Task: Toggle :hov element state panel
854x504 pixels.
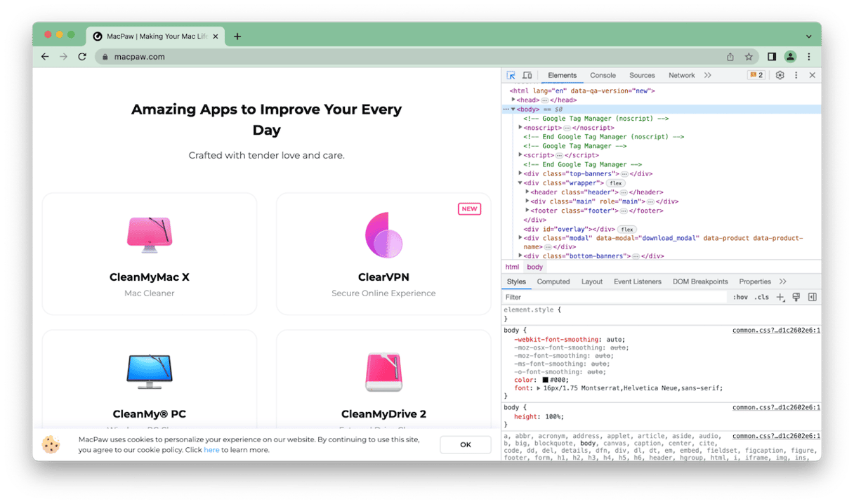Action: [740, 297]
